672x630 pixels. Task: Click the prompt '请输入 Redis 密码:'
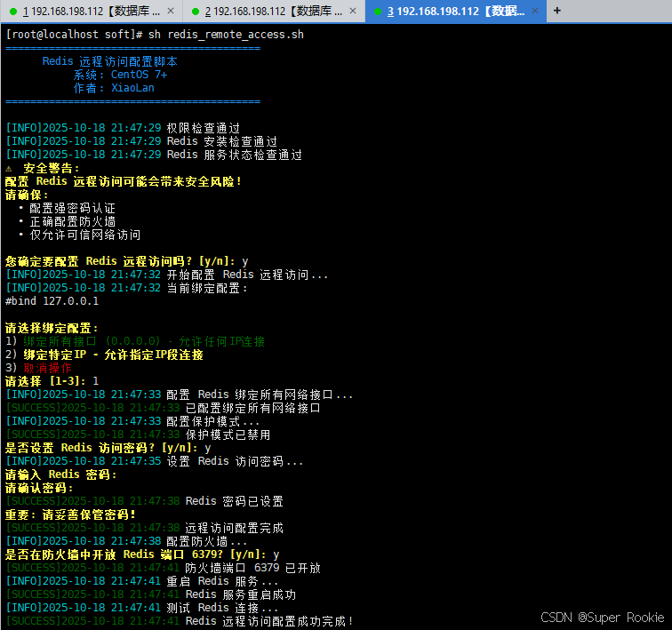coord(60,474)
